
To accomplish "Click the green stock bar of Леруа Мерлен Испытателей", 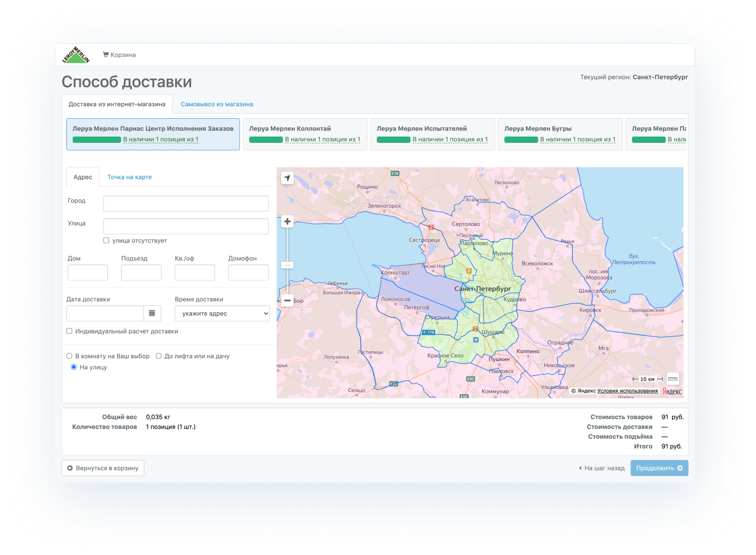I will click(x=393, y=139).
